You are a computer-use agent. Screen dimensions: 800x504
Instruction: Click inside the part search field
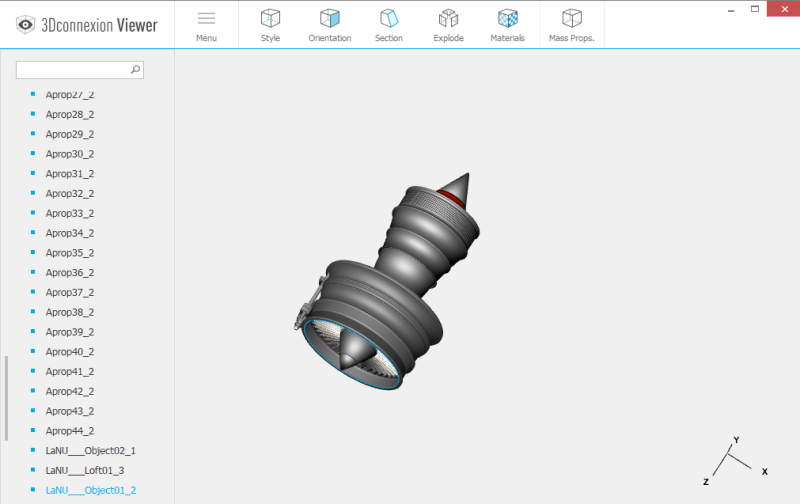click(80, 70)
